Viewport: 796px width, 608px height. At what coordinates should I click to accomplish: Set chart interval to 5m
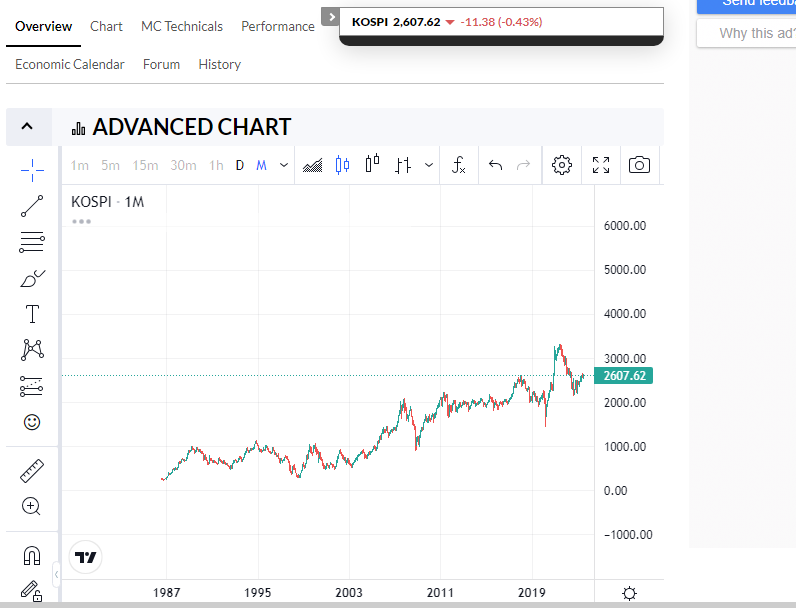(110, 165)
